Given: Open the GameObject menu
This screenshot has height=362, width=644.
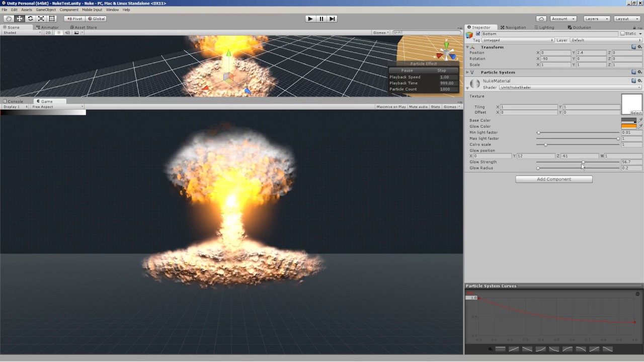Looking at the screenshot, I should point(46,10).
